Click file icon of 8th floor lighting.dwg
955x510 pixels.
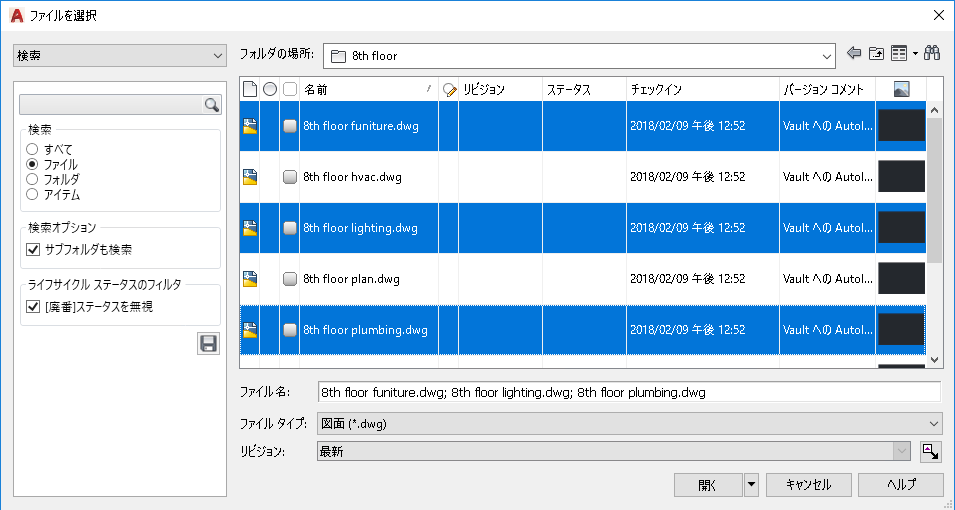[x=250, y=228]
